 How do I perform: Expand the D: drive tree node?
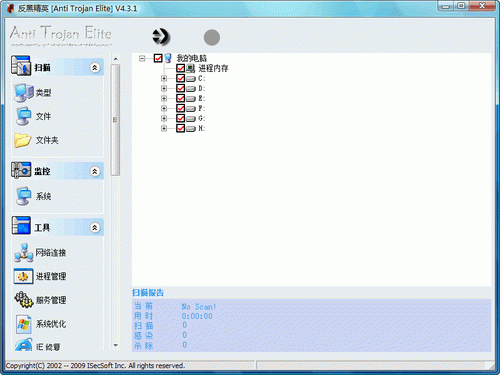(x=164, y=88)
